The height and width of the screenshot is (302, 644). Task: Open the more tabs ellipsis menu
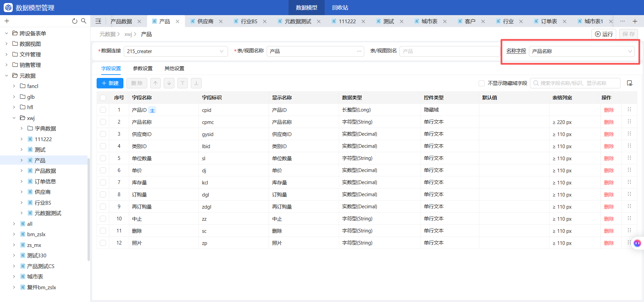[x=623, y=21]
